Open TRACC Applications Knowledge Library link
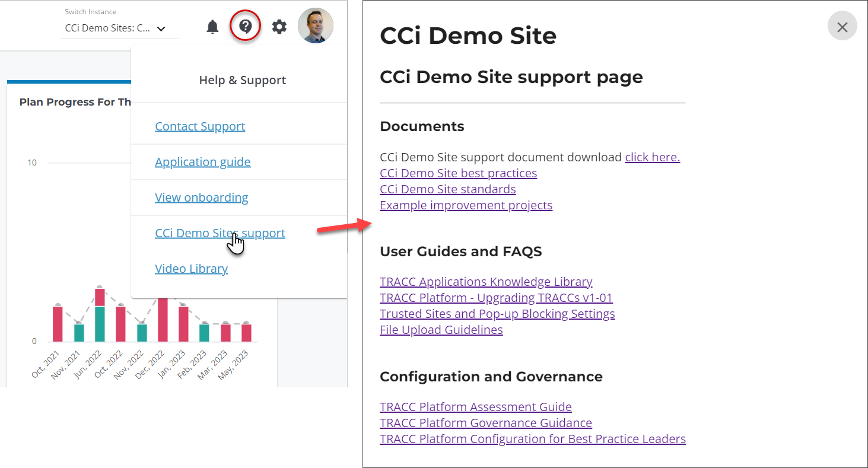The width and height of the screenshot is (868, 468). coord(486,282)
